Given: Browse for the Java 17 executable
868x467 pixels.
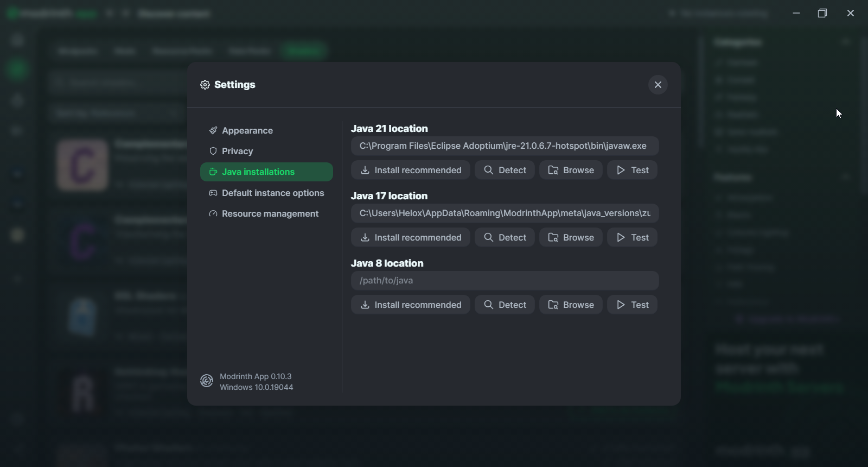Looking at the screenshot, I should click(571, 237).
